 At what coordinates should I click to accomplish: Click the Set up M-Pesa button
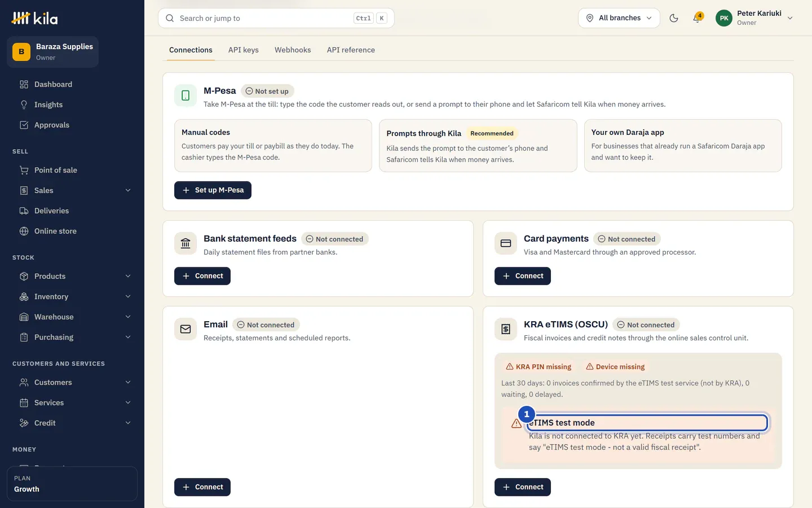pos(213,190)
